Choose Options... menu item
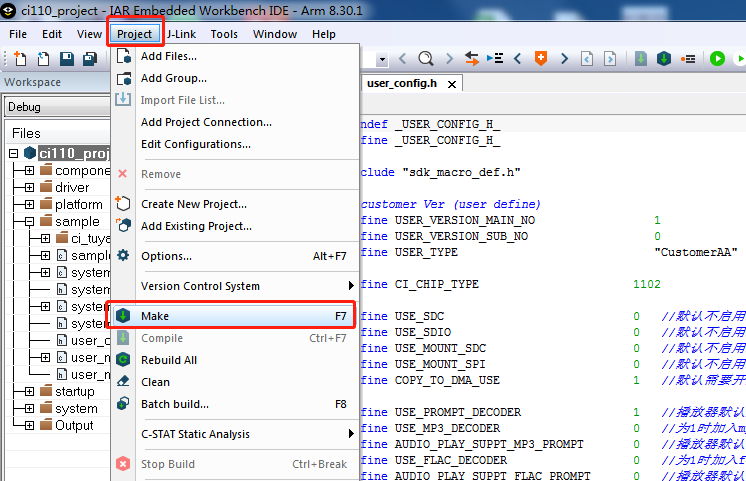The height and width of the screenshot is (481, 746). coord(235,256)
